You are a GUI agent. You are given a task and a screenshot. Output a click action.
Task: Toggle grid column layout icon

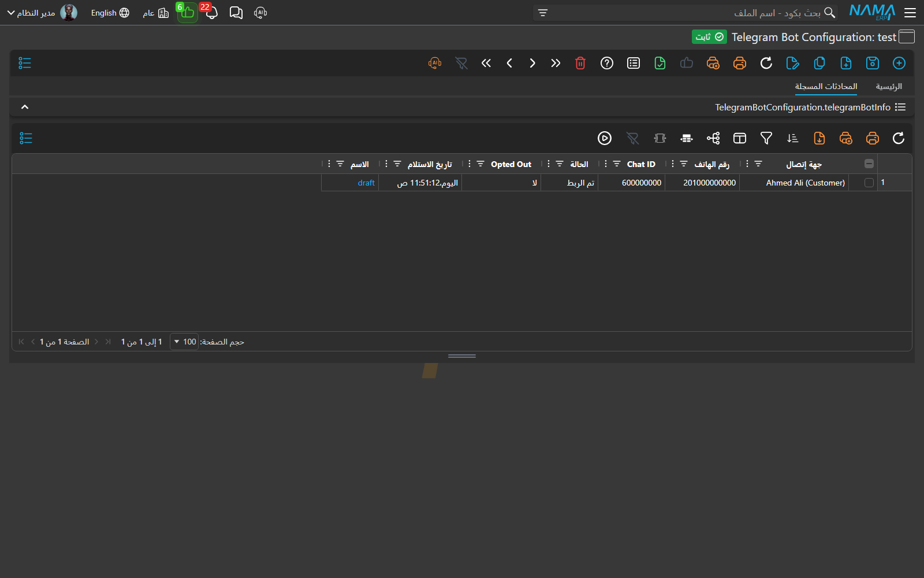[x=740, y=138]
